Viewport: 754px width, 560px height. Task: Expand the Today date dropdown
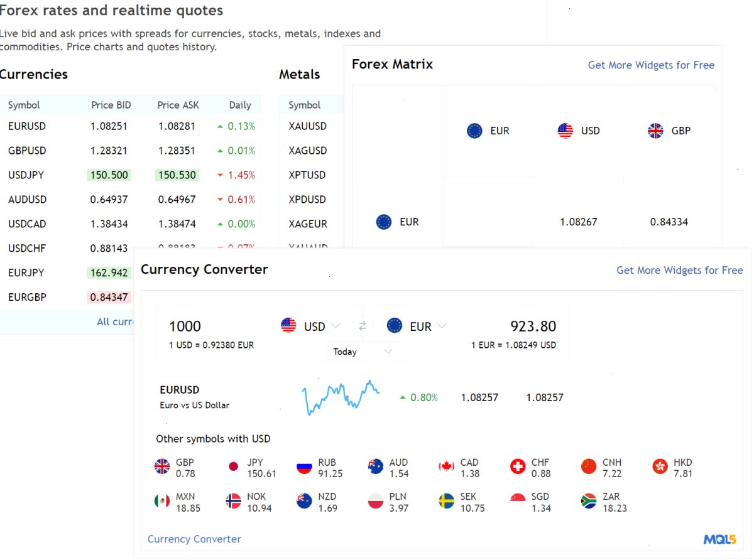363,352
